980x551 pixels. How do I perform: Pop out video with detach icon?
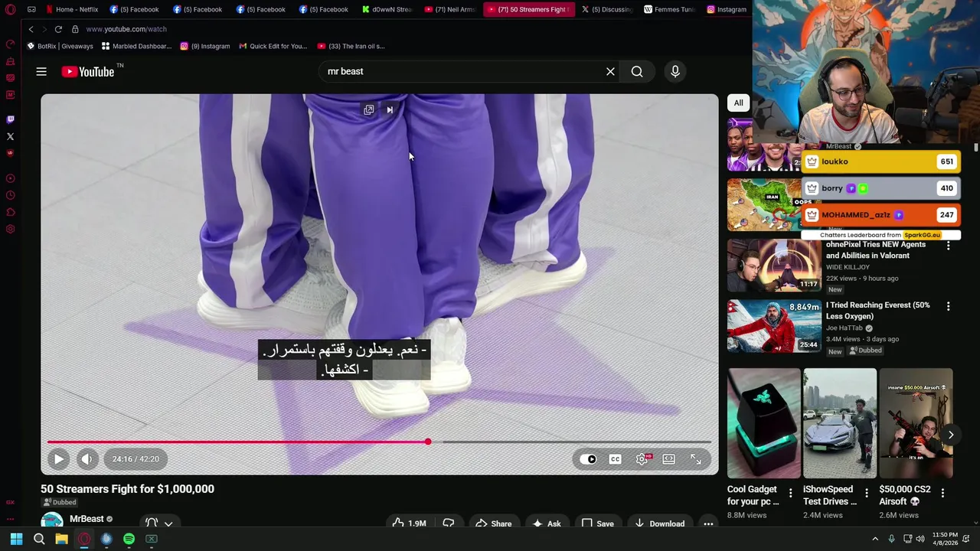coord(368,110)
